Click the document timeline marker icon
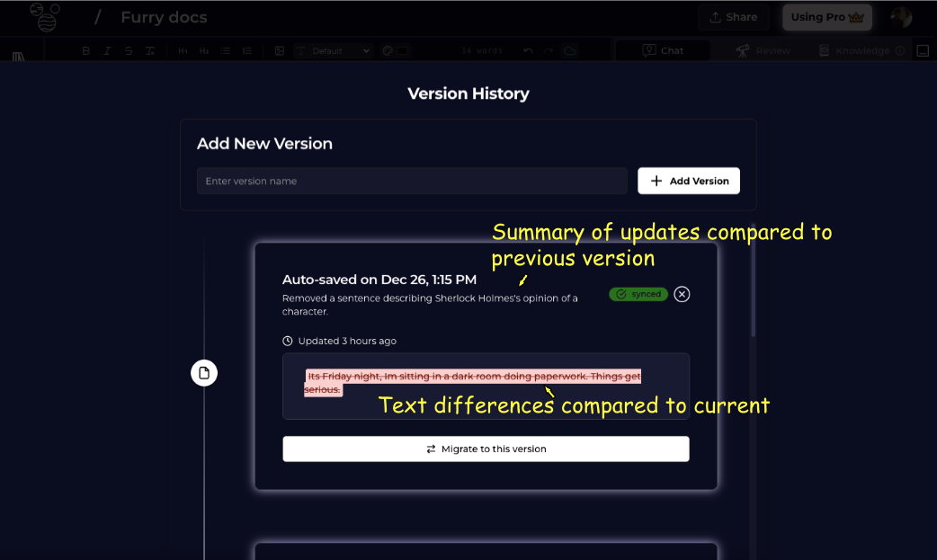 pos(204,373)
